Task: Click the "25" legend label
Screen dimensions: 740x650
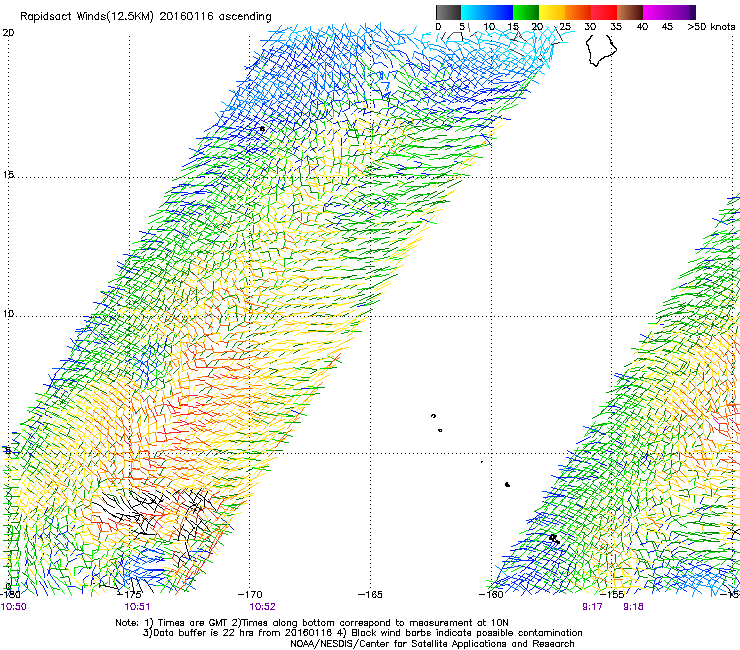Action: (x=565, y=26)
